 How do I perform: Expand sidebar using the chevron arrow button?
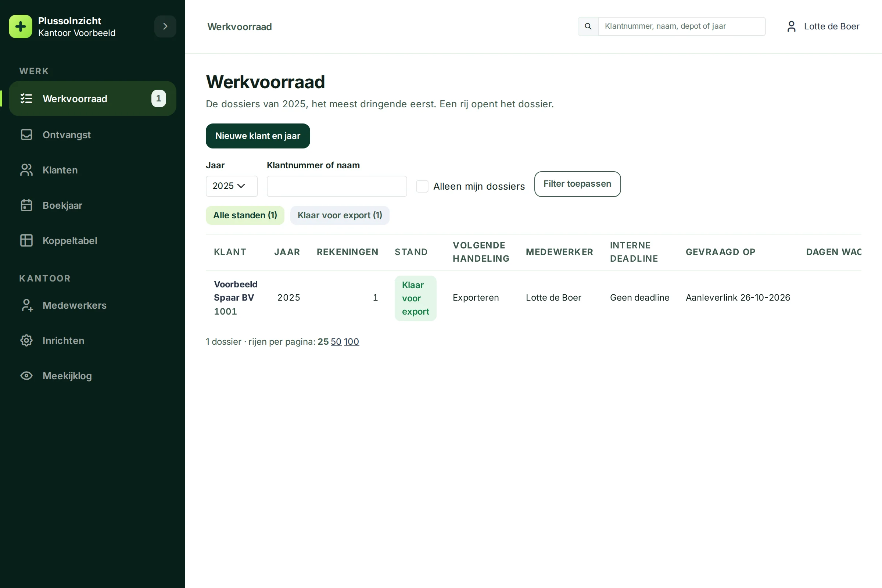click(x=165, y=26)
